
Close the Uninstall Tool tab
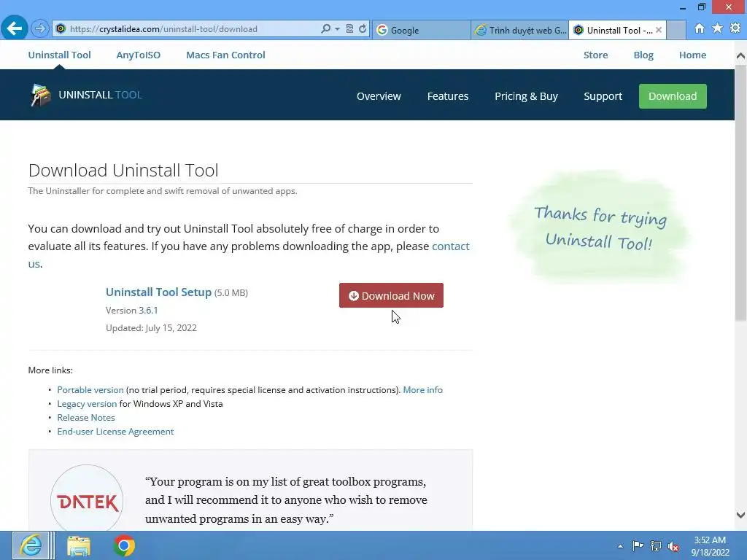[659, 30]
